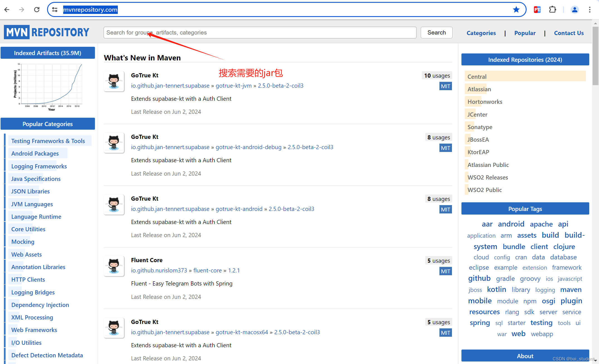Click the MVN Repository logo
Viewport: 599px width, 364px height.
coord(47,32)
